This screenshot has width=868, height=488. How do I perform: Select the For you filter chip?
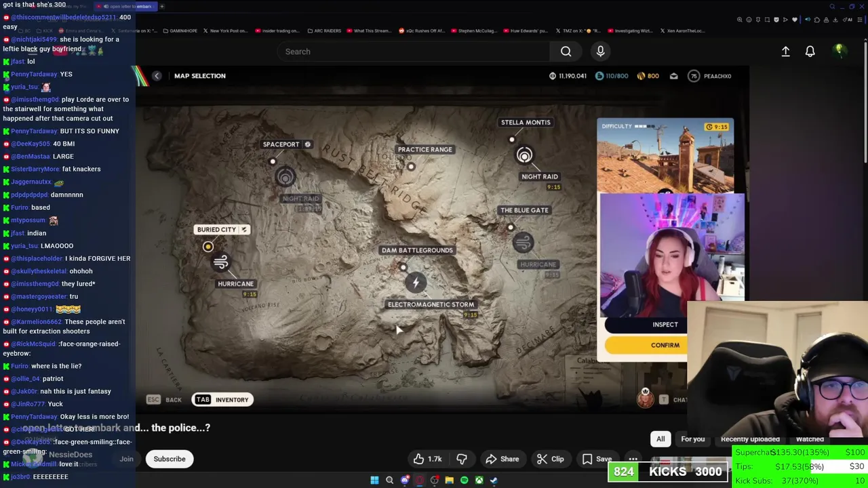pos(692,439)
